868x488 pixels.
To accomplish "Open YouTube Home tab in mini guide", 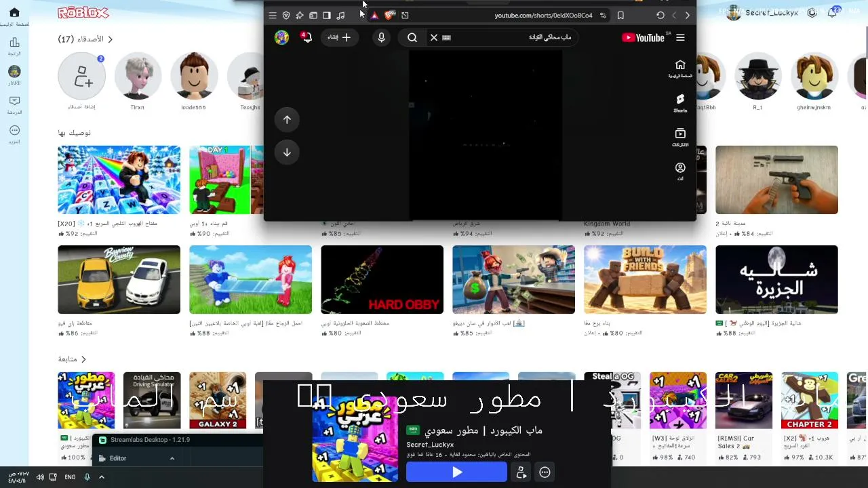I will 680,68.
